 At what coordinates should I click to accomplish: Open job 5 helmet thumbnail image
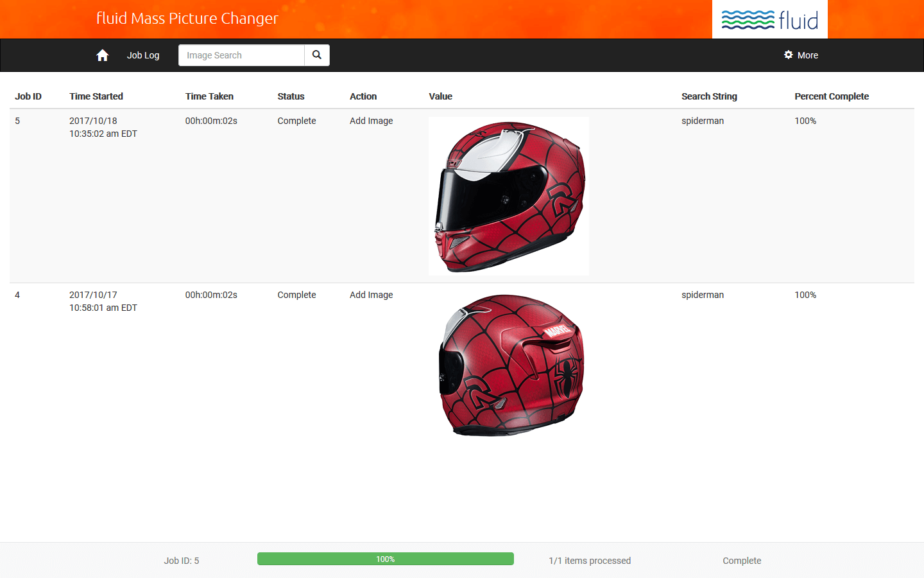click(509, 196)
